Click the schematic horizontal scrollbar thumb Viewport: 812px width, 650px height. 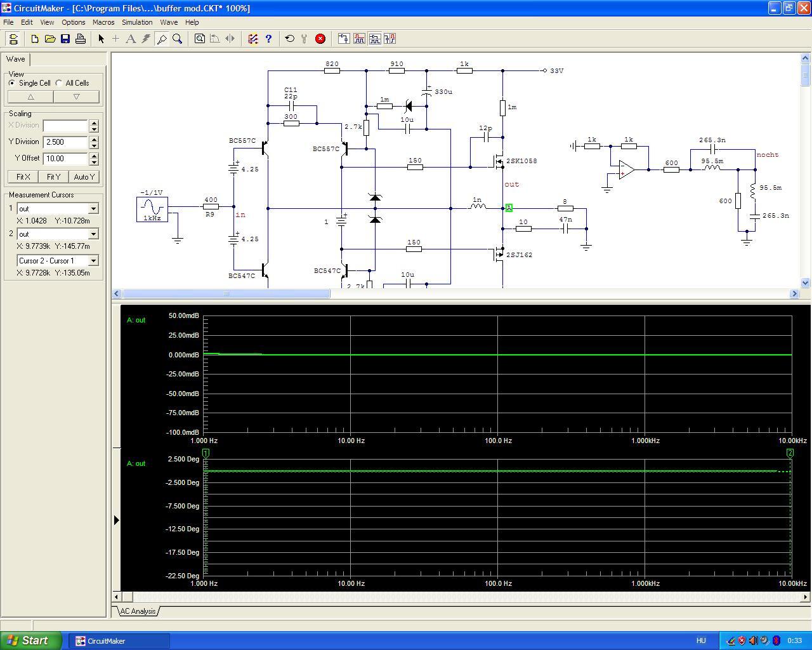click(x=226, y=294)
